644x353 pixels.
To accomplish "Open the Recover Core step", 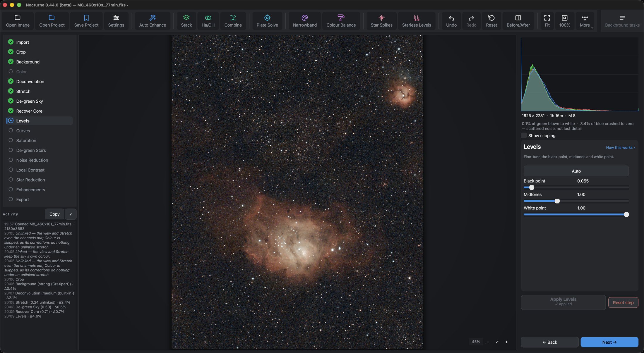I will (40, 111).
